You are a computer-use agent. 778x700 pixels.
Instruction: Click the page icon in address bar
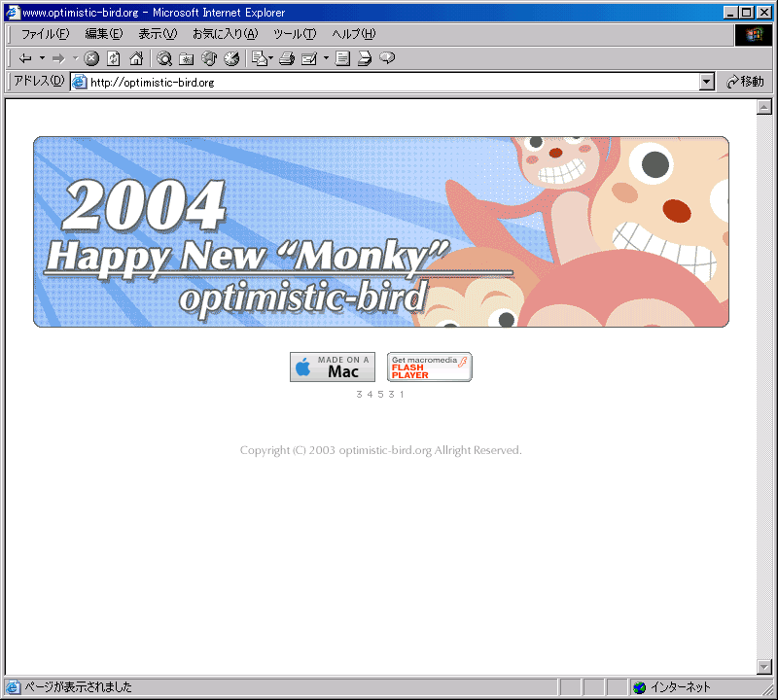pyautogui.click(x=80, y=83)
